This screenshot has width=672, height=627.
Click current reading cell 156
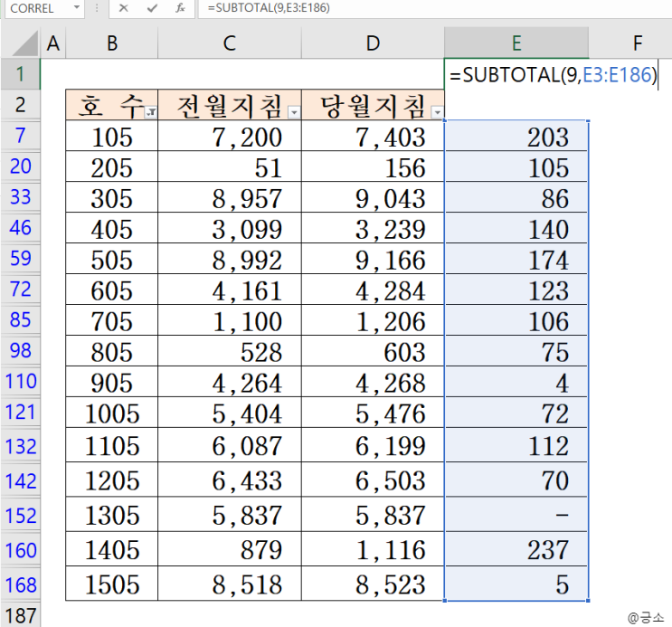[x=373, y=166]
